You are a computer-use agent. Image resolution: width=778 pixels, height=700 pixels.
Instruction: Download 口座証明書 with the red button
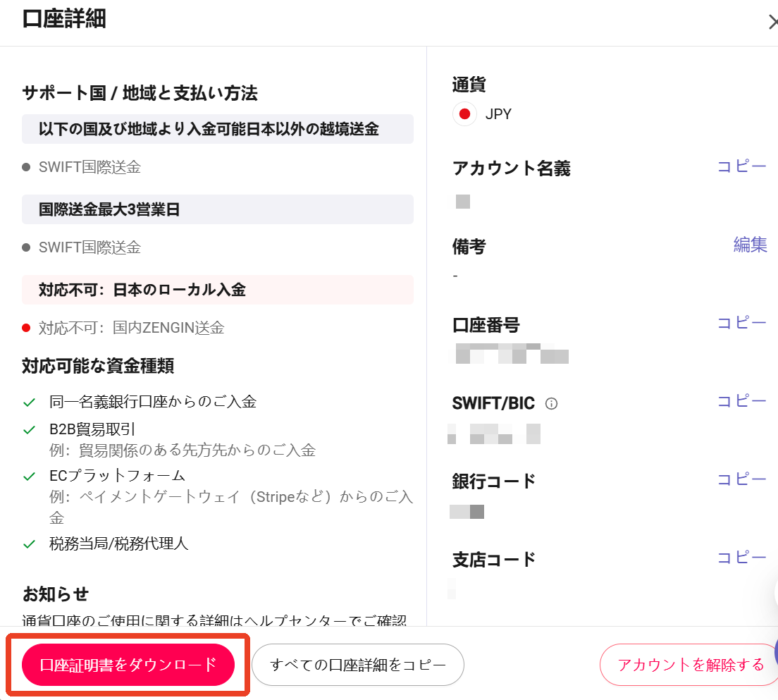128,665
